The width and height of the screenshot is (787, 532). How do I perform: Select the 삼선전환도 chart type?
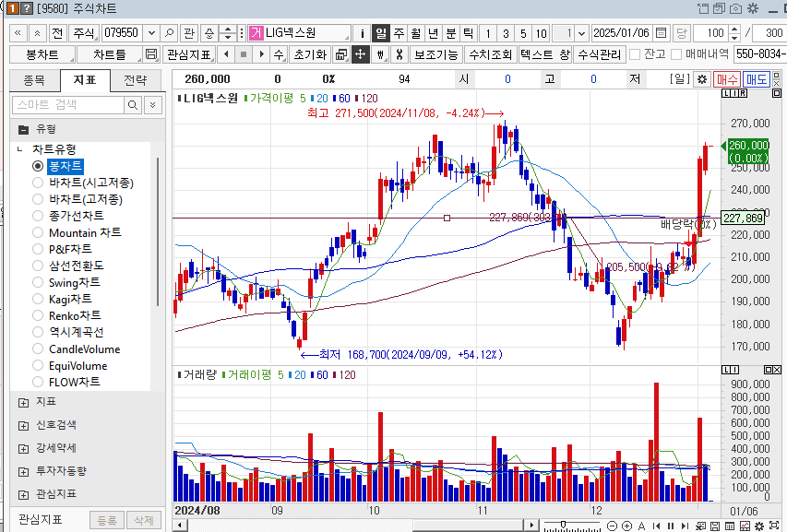coord(38,266)
